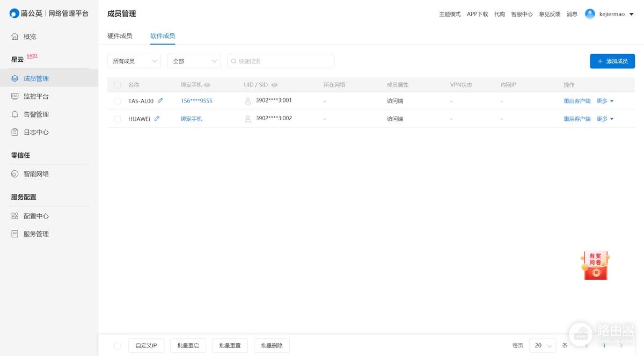Toggle visibility eye next to 绑定手机 header
The image size is (644, 356).
pos(207,85)
